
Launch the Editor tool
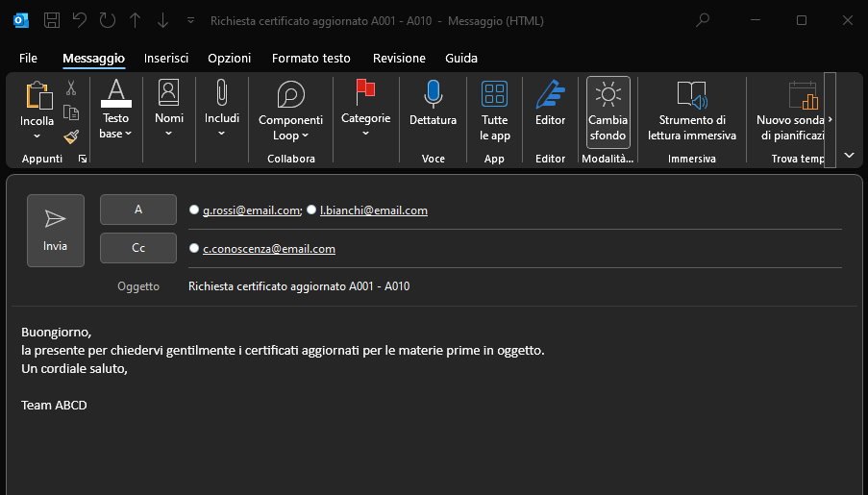(x=550, y=103)
